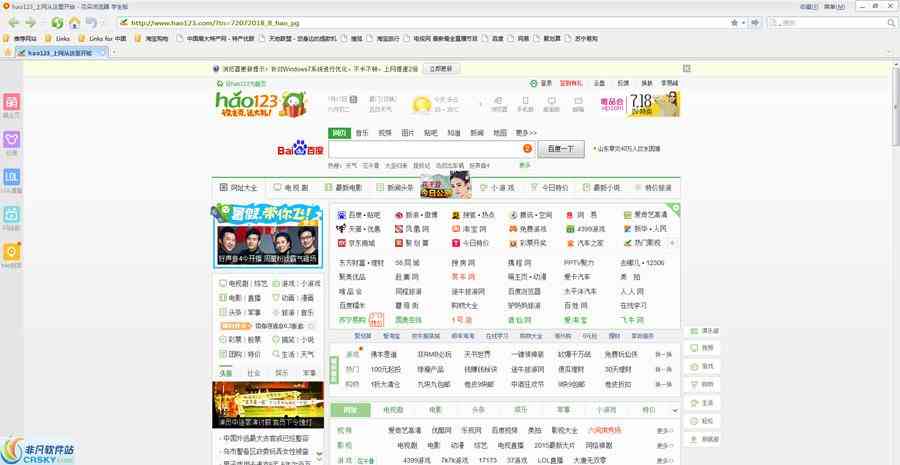Click the 立即更新 button in tip bar

pyautogui.click(x=441, y=68)
